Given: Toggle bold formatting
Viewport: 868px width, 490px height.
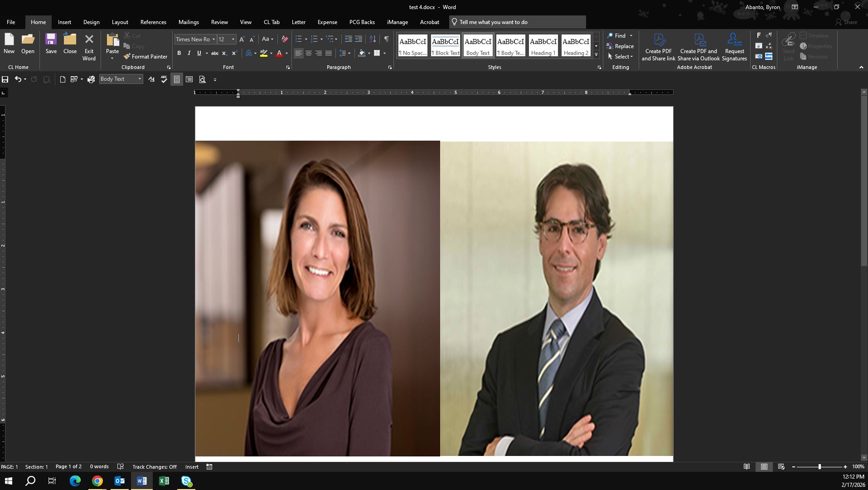Looking at the screenshot, I should click(179, 53).
